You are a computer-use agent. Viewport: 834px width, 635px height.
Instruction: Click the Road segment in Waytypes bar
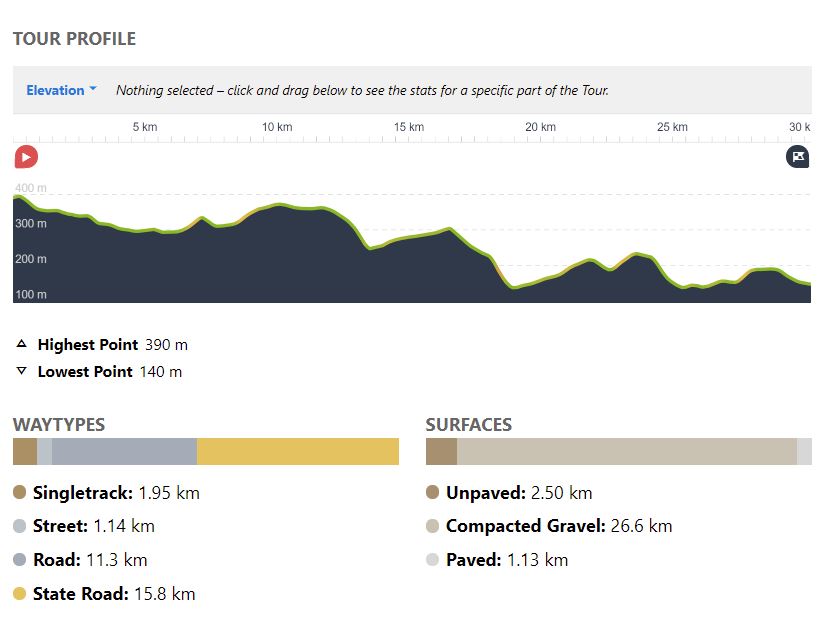[x=124, y=452]
